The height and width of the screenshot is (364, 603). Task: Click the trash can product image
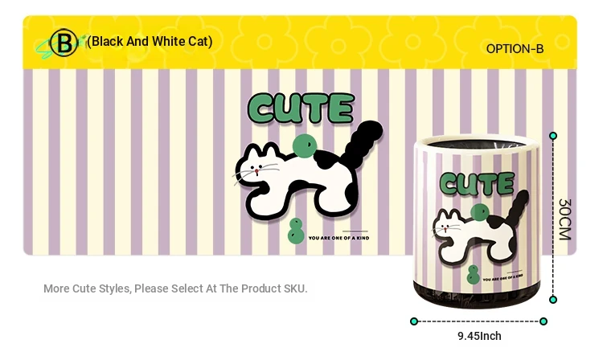tap(477, 221)
